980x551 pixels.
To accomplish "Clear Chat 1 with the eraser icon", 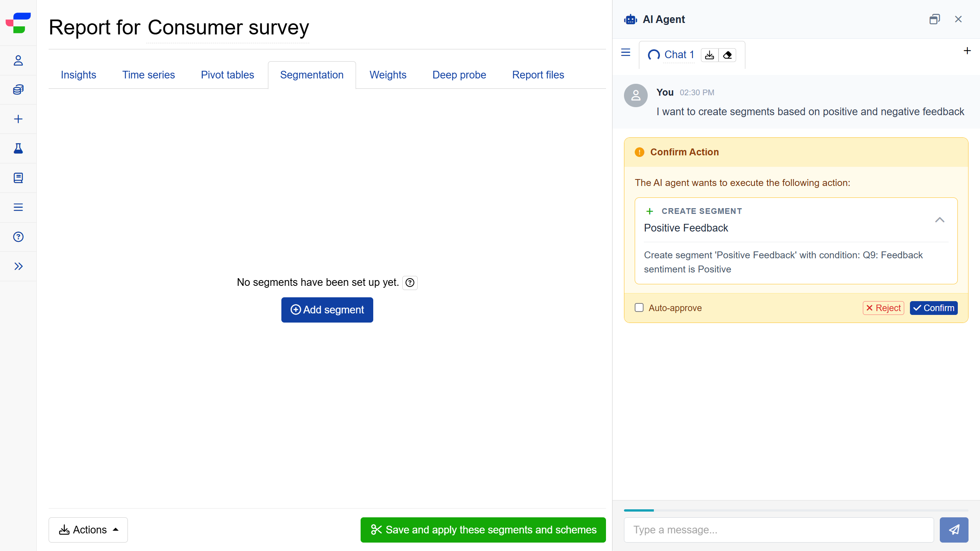I will pyautogui.click(x=728, y=55).
